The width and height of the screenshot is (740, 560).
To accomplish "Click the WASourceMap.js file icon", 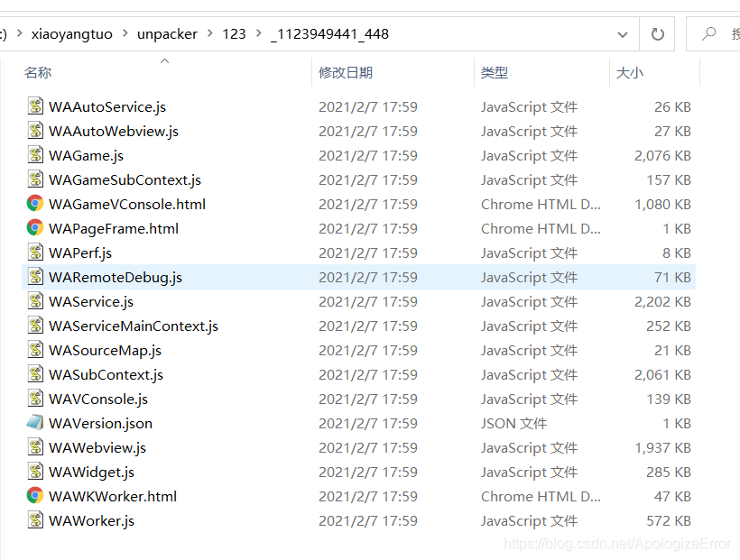I will 35,350.
